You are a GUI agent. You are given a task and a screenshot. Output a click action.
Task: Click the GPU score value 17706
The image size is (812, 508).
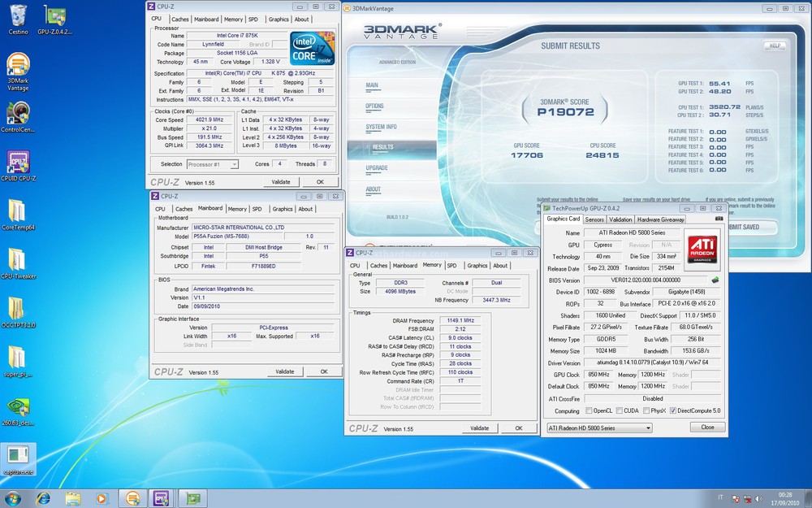click(x=527, y=155)
